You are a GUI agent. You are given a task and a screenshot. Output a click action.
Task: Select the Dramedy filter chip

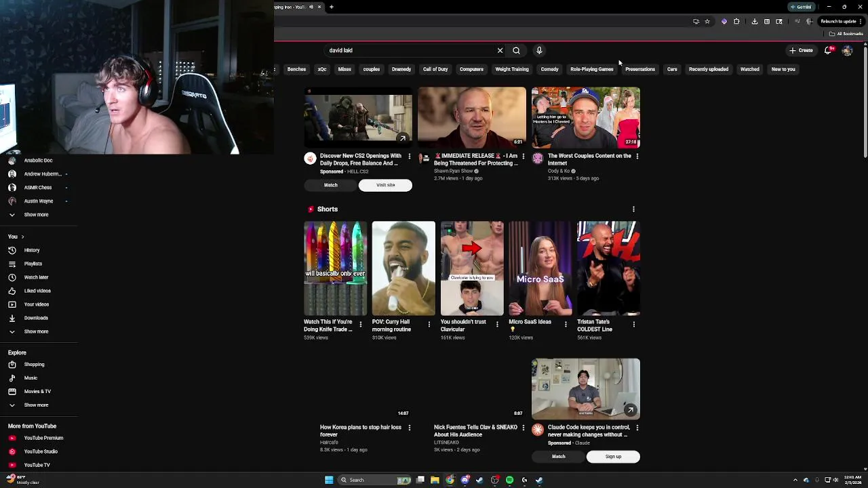[401, 69]
